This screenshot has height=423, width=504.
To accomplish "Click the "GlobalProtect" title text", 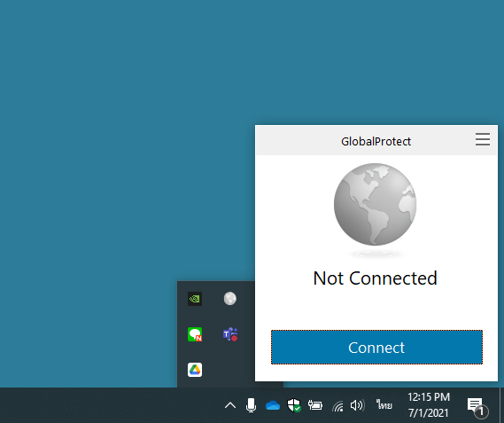I will click(x=376, y=141).
